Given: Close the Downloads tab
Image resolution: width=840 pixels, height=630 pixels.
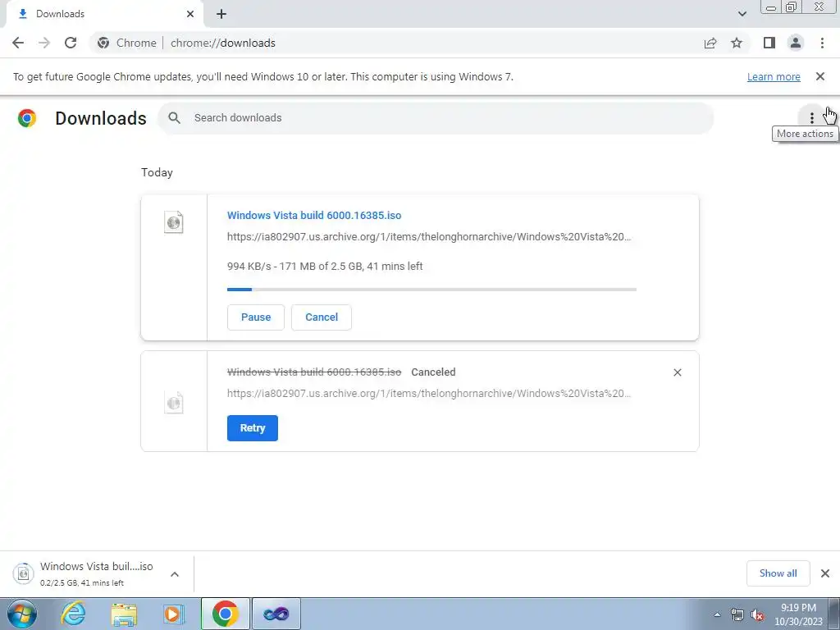Looking at the screenshot, I should coord(190,14).
